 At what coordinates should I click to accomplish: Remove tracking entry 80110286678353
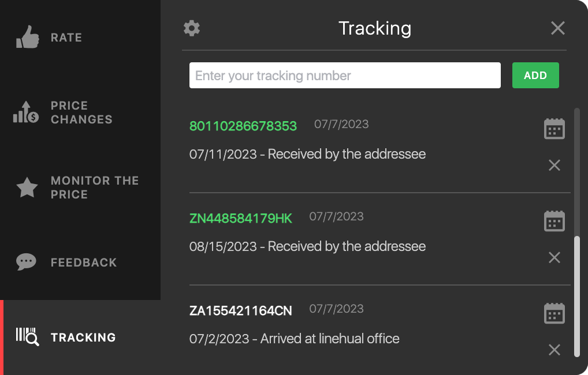pyautogui.click(x=554, y=166)
